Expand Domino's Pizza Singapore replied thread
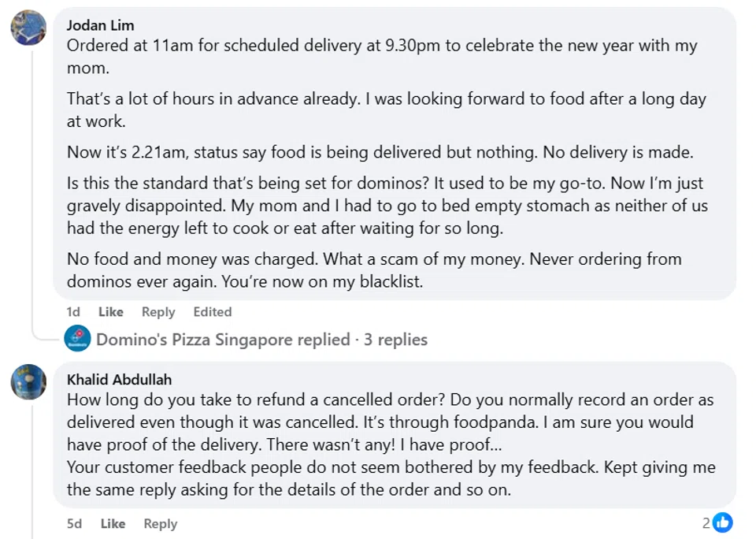Viewport: 756px width, 539px height. (x=223, y=340)
